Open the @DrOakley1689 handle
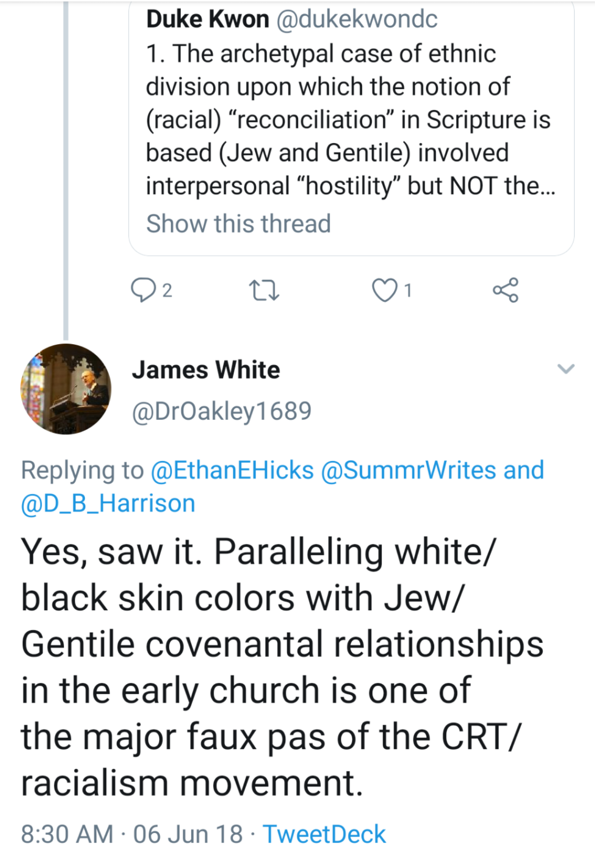595x868 pixels. (x=222, y=411)
